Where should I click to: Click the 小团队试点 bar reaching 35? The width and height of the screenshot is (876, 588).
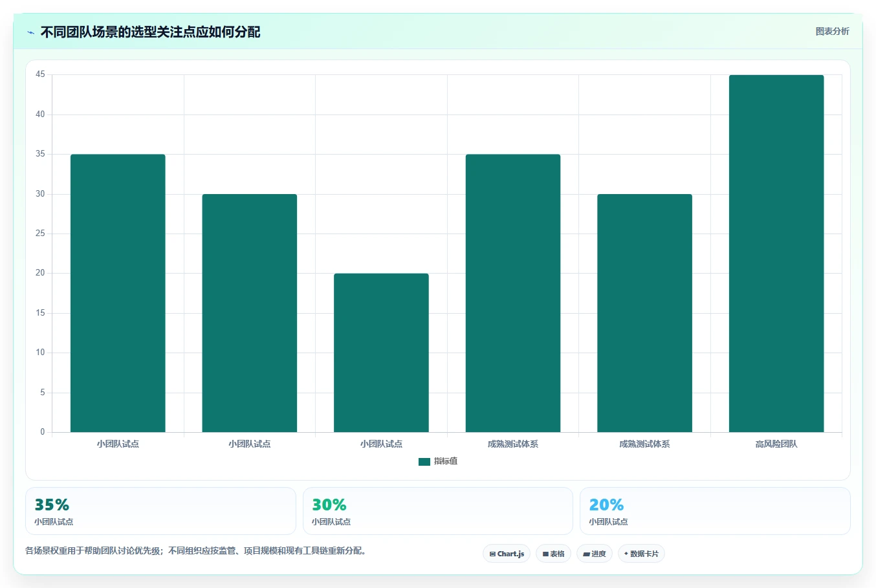pos(118,293)
